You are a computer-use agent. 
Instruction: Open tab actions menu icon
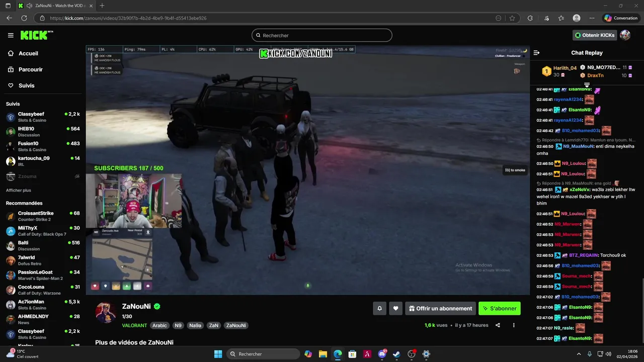[x=8, y=6]
